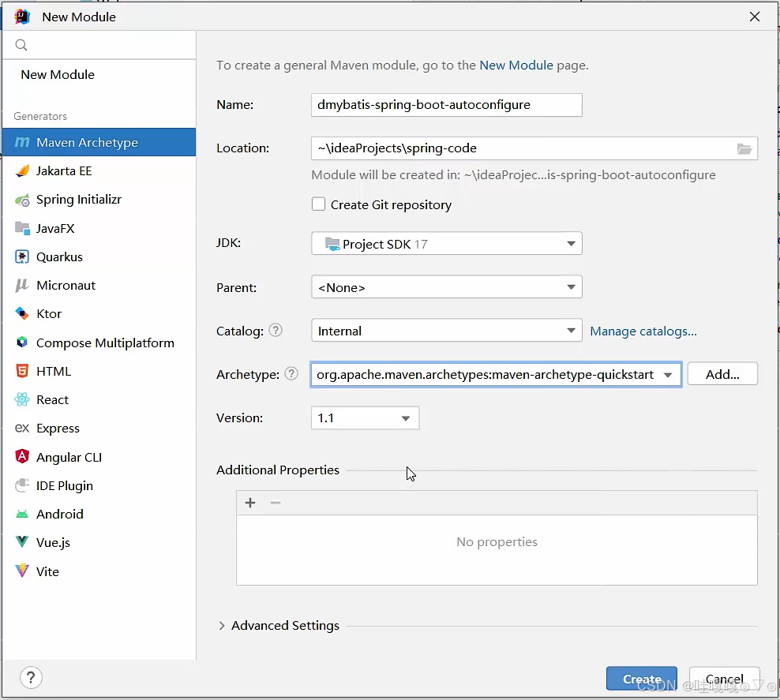
Task: Open dialog help question mark button
Action: pos(31,678)
